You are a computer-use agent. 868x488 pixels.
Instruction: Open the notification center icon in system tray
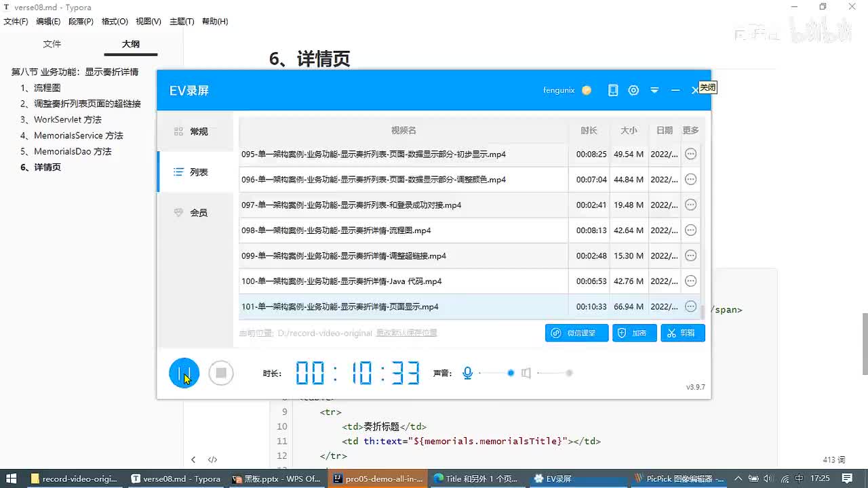tap(846, 479)
